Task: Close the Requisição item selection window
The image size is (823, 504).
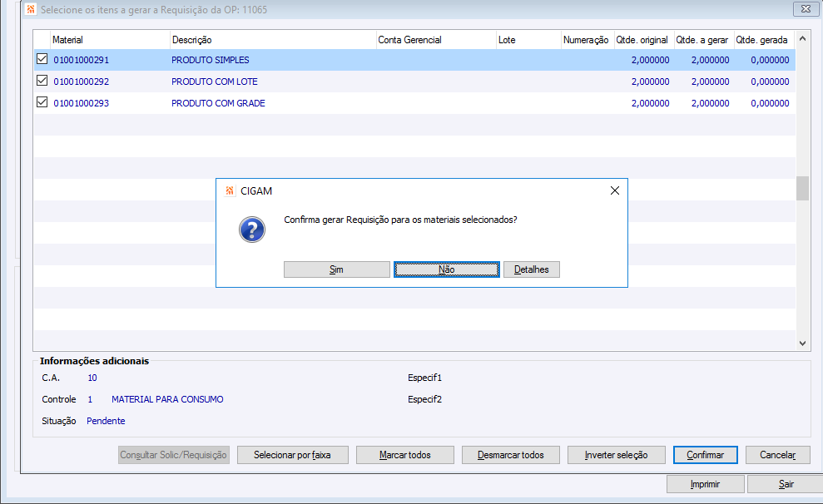Action: pos(806,9)
